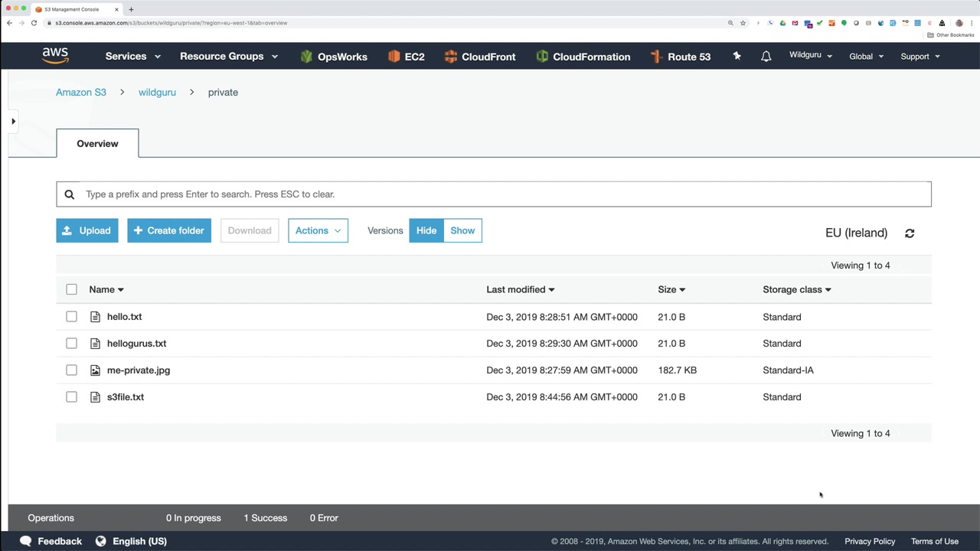Screen dimensions: 980x551
Task: Click the Feedback speech bubble icon
Action: 25,541
